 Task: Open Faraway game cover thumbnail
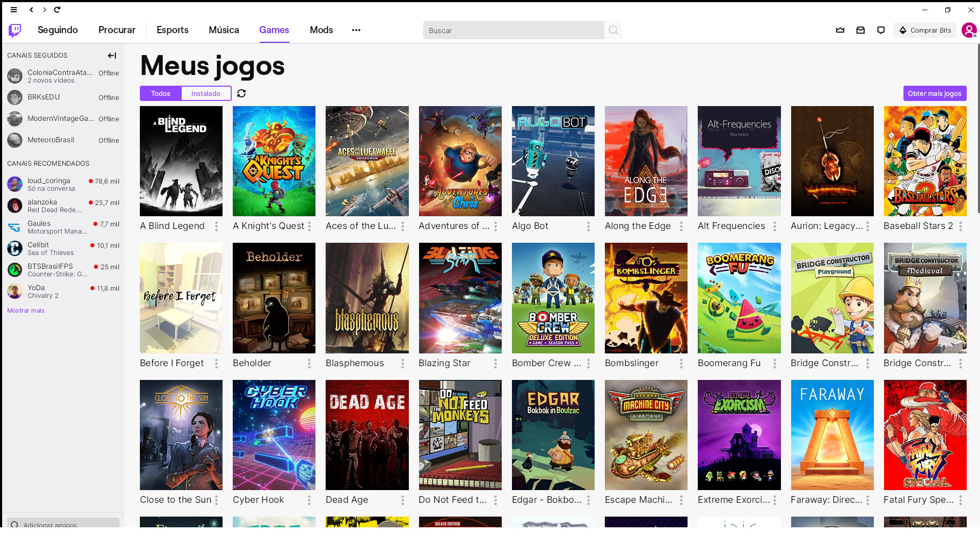coord(832,435)
